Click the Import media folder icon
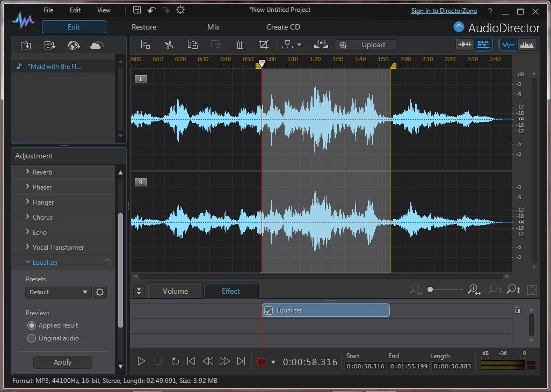This screenshot has width=551, height=392. [25, 46]
